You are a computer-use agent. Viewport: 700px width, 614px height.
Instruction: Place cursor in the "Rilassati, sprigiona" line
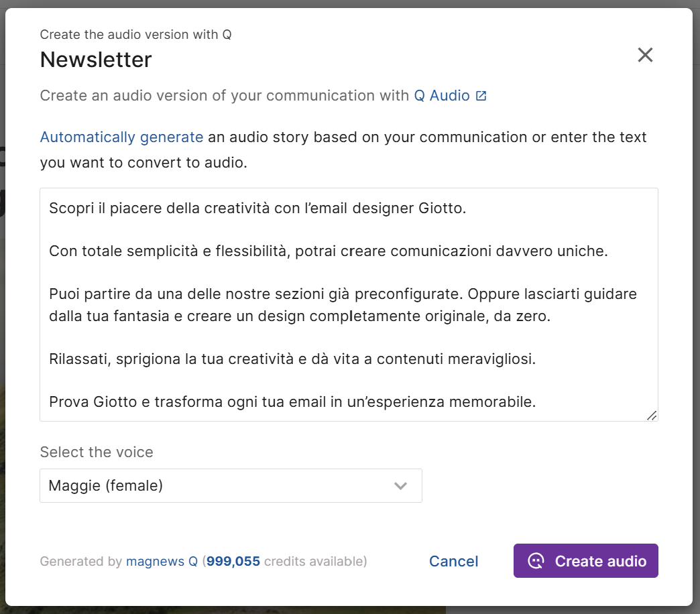point(292,359)
